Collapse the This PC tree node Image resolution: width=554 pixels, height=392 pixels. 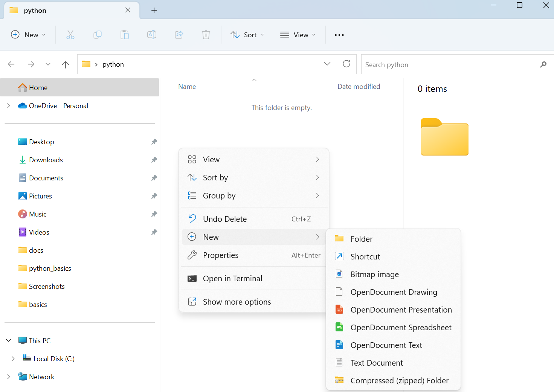click(9, 341)
